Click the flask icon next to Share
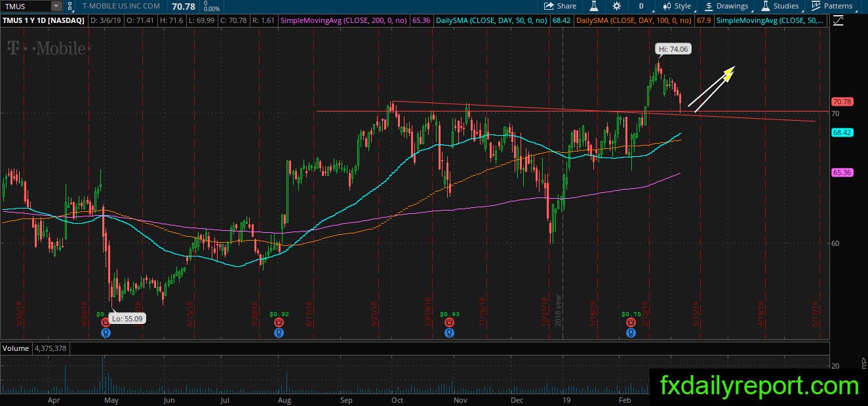 [x=594, y=6]
